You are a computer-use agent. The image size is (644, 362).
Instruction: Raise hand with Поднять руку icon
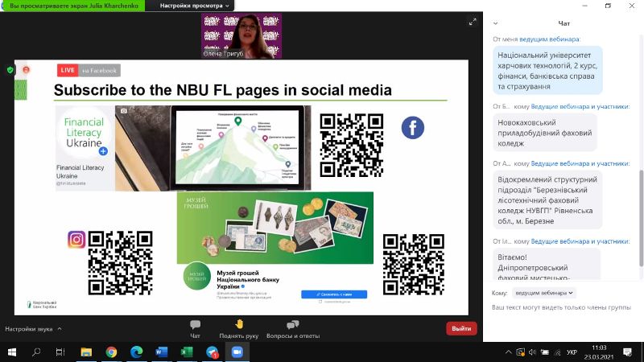click(238, 329)
